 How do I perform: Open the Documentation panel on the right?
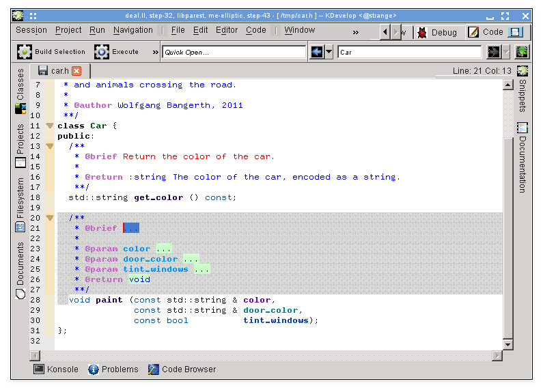click(523, 158)
